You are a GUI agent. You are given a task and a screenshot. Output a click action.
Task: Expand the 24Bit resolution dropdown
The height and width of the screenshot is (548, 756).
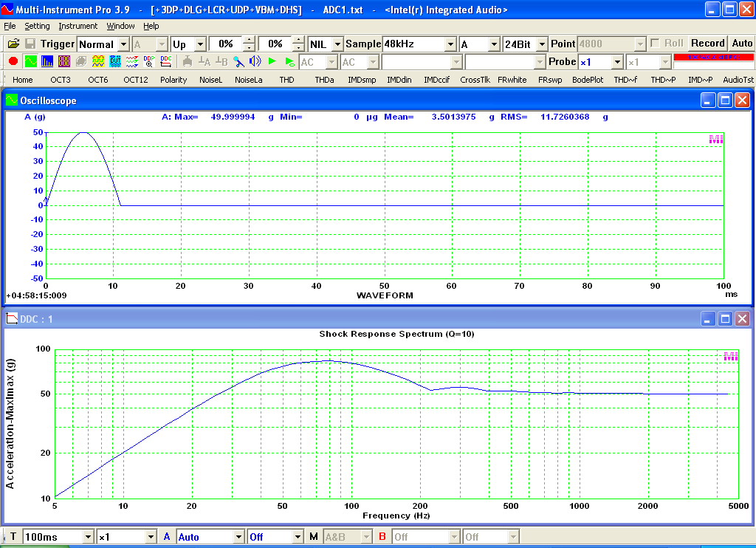542,44
